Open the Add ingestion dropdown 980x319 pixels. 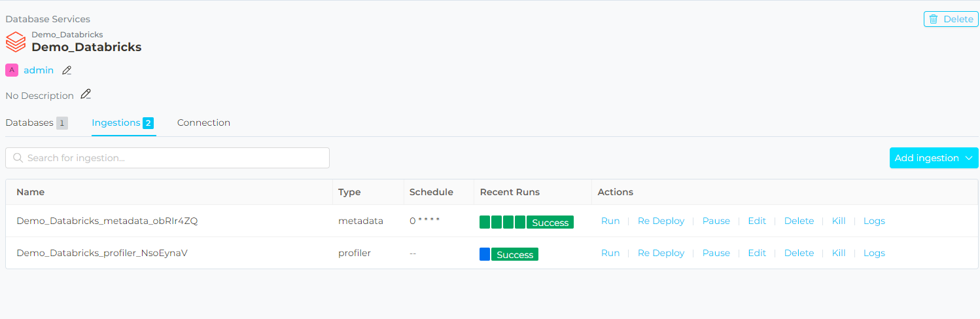point(934,158)
